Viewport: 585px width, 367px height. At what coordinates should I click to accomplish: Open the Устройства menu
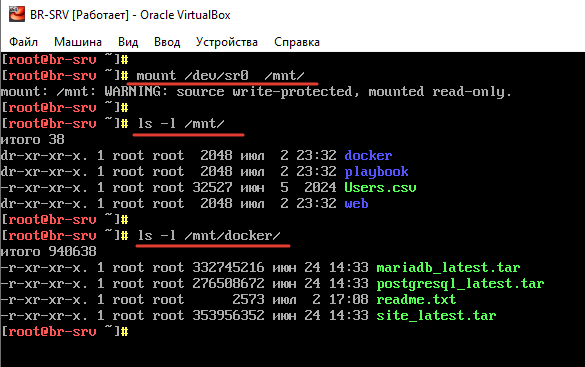[227, 42]
